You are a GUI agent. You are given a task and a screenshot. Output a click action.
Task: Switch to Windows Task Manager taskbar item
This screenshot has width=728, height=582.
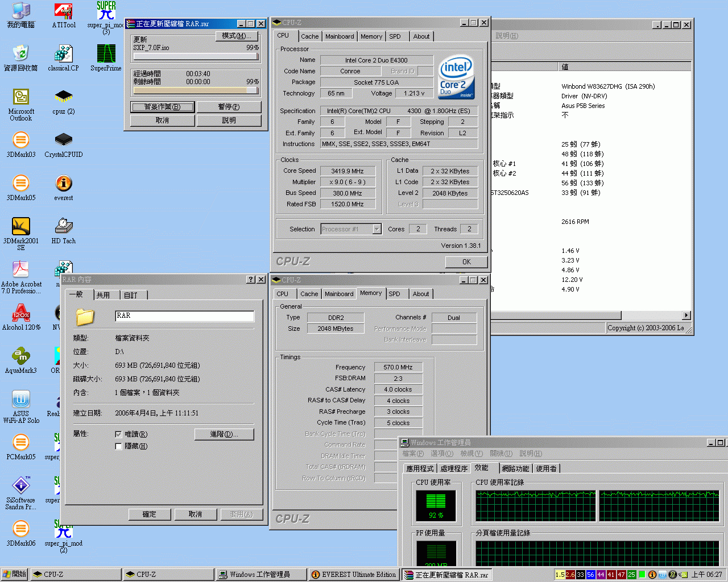pos(260,575)
